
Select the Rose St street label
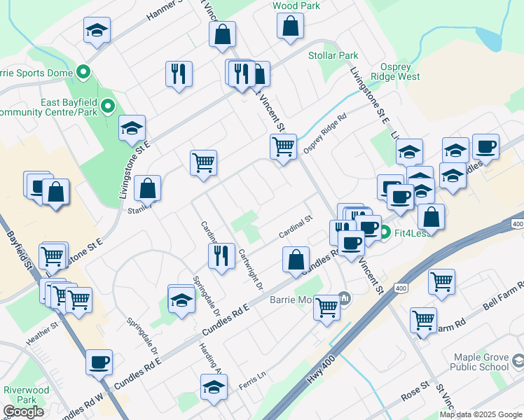[x=415, y=391]
